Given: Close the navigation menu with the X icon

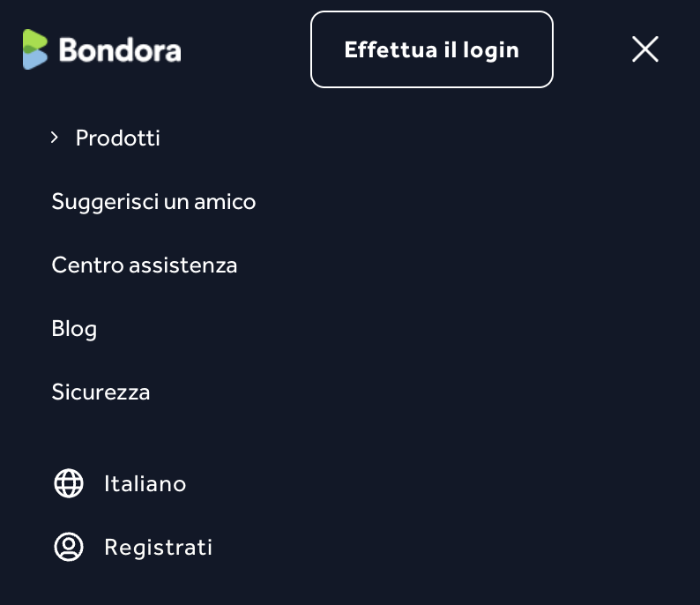Looking at the screenshot, I should (645, 49).
